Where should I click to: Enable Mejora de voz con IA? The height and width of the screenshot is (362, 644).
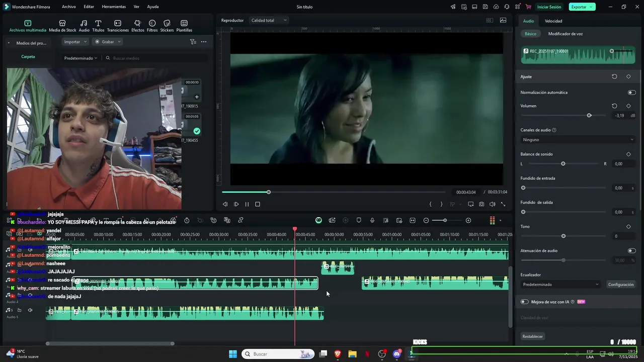click(x=525, y=302)
